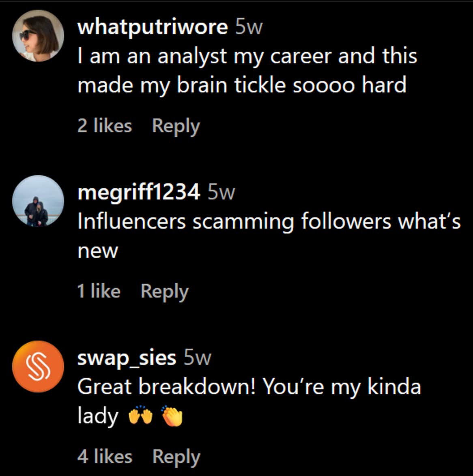Reply to whatputriwore's analyst comment
This screenshot has width=473, height=476.
[x=176, y=126]
